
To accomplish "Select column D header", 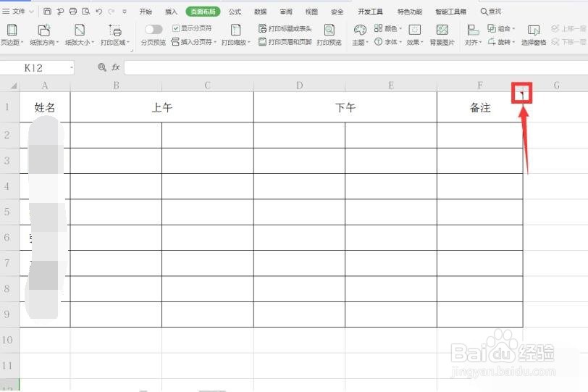I will pyautogui.click(x=299, y=86).
